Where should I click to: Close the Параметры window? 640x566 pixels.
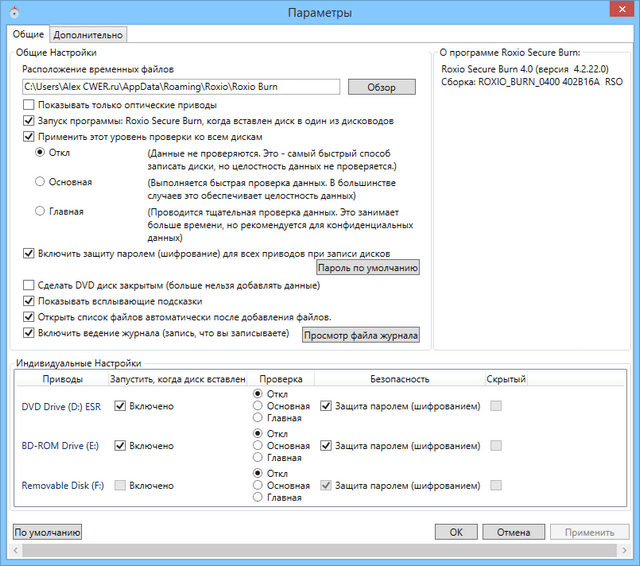[622, 9]
